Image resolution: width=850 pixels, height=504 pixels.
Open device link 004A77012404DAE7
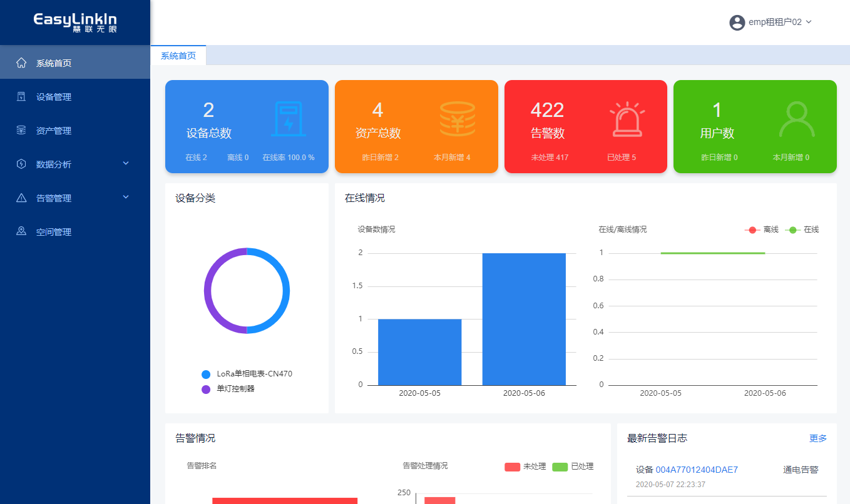click(x=697, y=470)
